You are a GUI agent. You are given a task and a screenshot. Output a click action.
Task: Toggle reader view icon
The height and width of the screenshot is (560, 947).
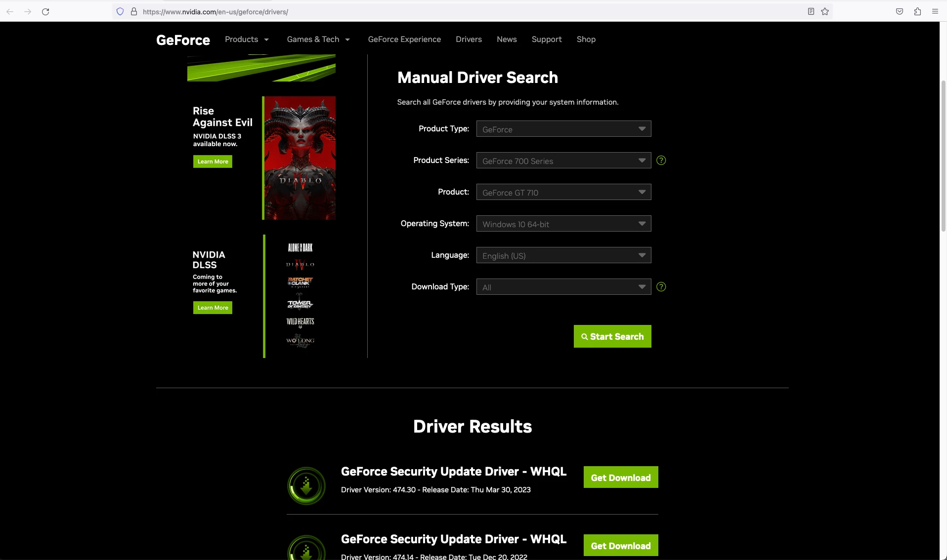[x=811, y=11]
